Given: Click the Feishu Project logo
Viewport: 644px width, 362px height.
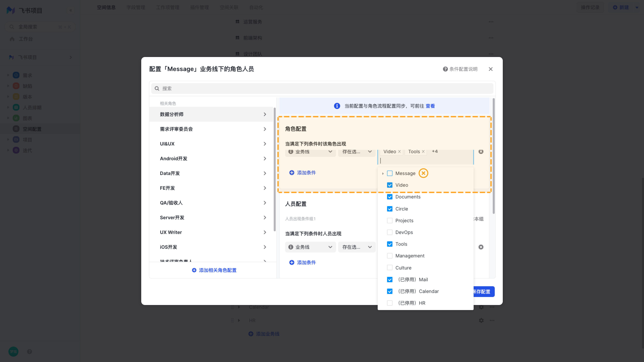Looking at the screenshot, I should (11, 10).
